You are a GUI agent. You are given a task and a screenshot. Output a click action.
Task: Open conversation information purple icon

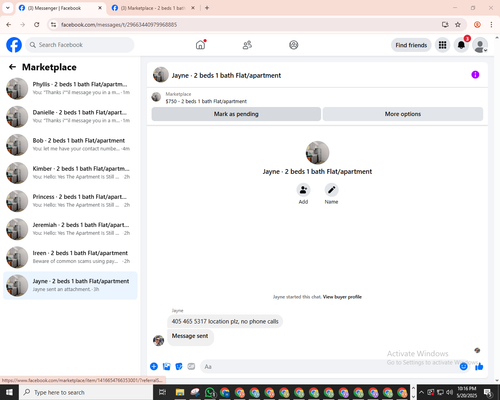tap(475, 75)
